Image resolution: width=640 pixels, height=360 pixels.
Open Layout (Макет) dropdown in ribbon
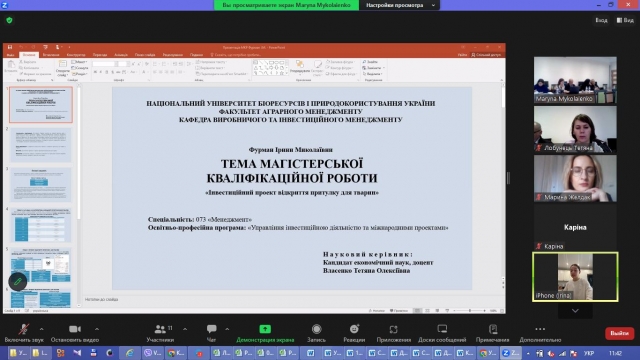(80, 62)
